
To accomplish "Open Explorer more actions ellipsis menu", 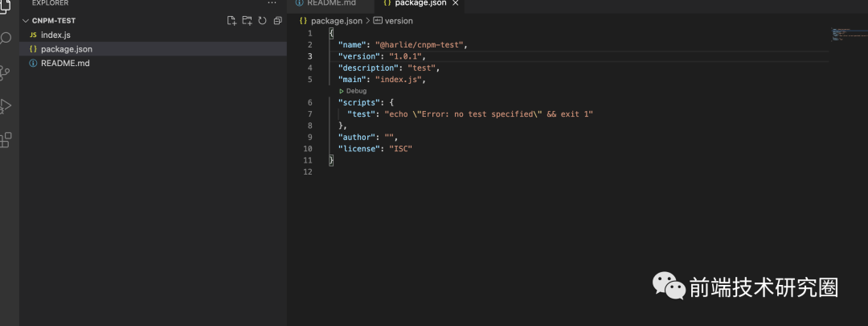I will [x=272, y=3].
